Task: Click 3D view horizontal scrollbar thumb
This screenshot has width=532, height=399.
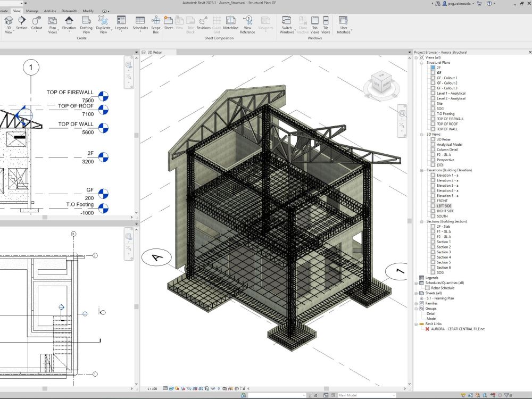Action: [x=326, y=388]
